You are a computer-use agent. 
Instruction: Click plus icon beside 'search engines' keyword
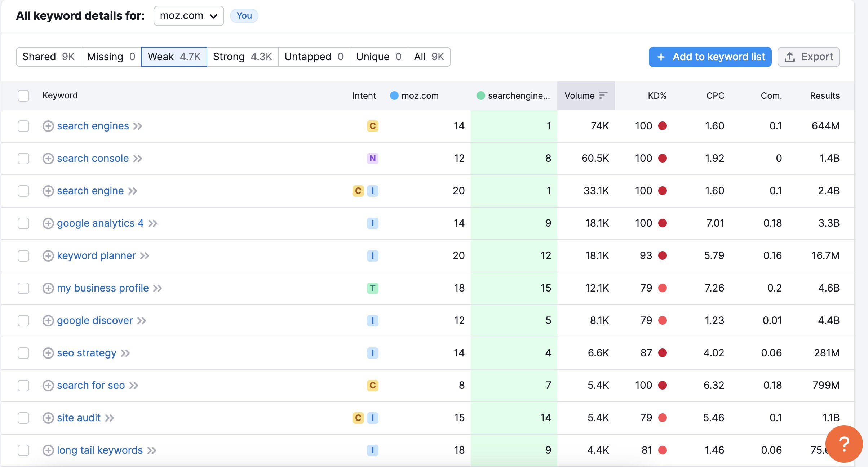pos(48,126)
